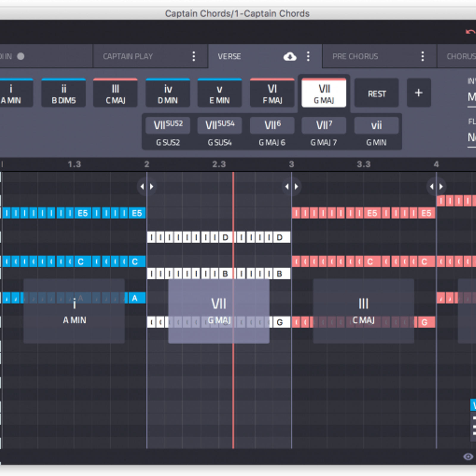Click right resize arrow at bar 3
Screen dimensions: 476x476
tap(296, 187)
